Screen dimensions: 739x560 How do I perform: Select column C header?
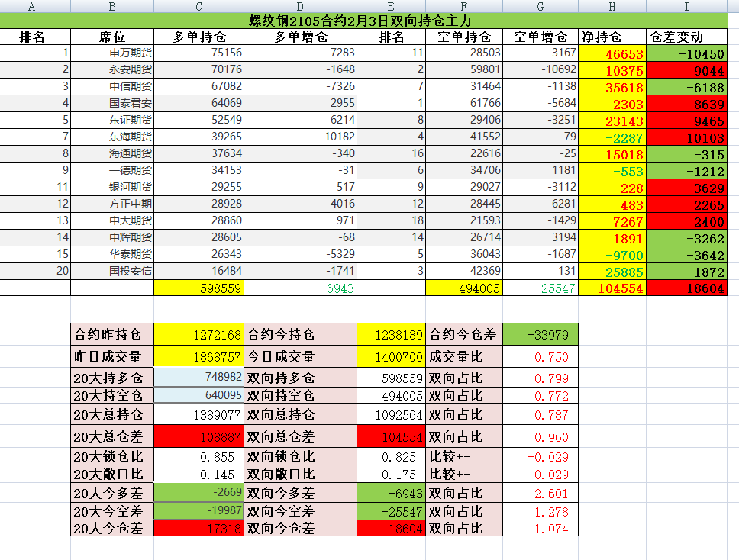tap(199, 6)
